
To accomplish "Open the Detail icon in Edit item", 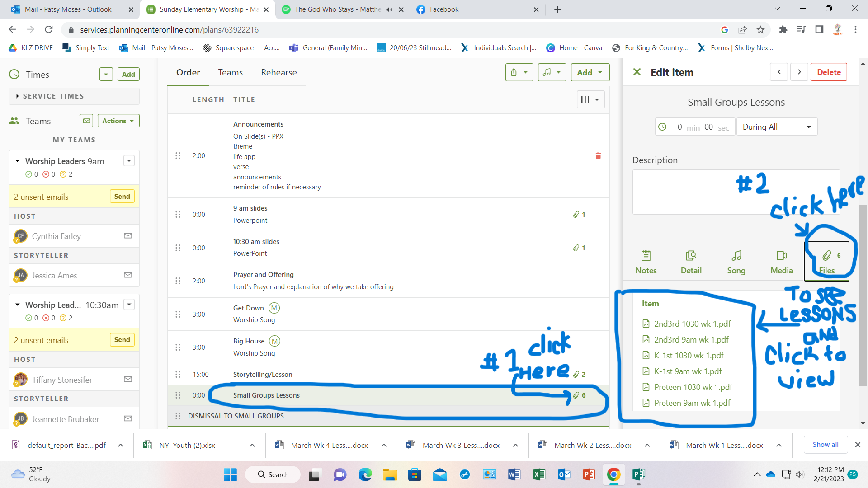I will point(691,262).
